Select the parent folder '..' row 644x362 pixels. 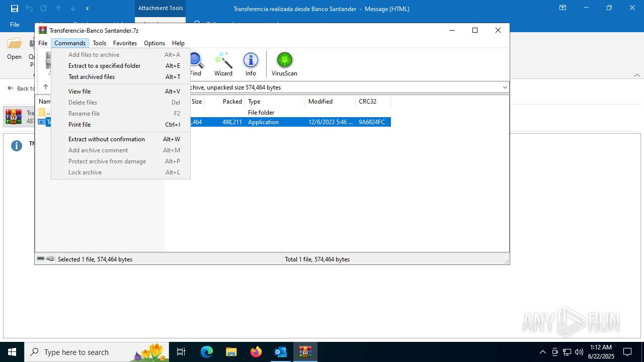coord(44,113)
